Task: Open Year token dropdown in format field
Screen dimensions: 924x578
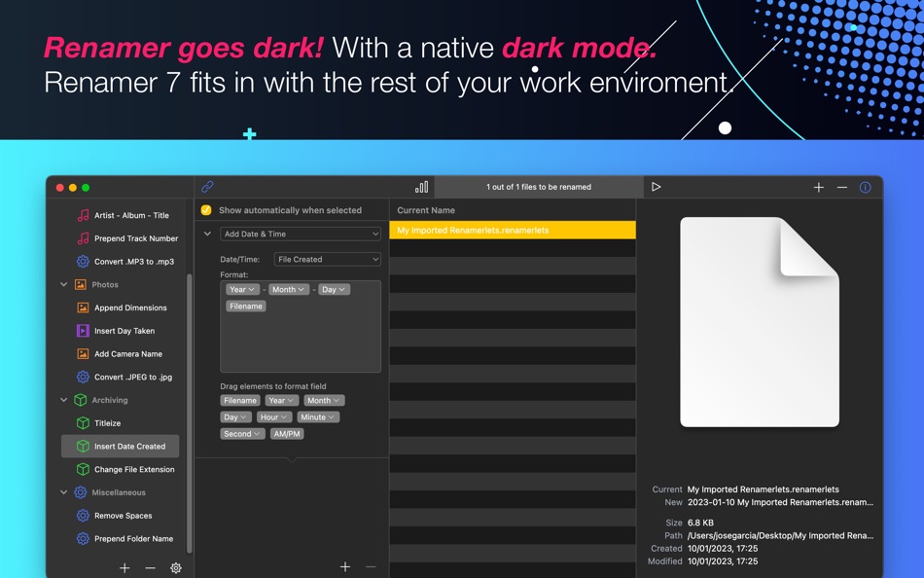Action: [242, 290]
